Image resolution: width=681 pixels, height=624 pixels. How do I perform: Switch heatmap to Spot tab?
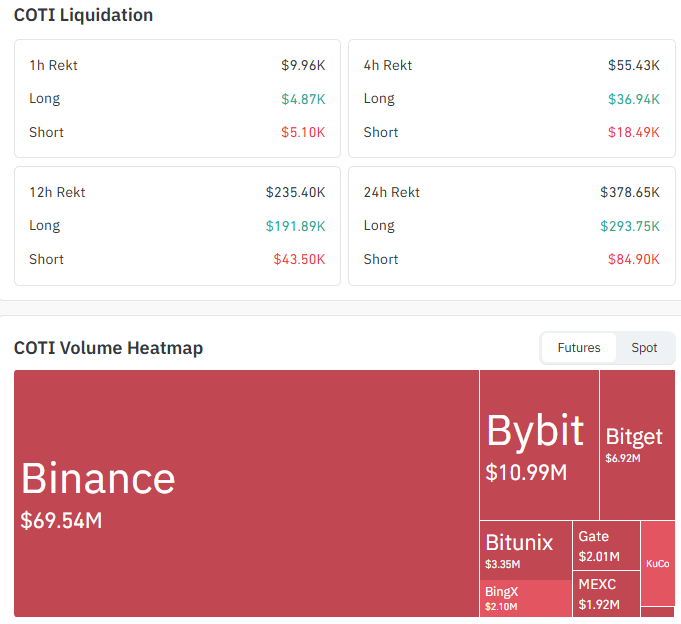click(644, 348)
